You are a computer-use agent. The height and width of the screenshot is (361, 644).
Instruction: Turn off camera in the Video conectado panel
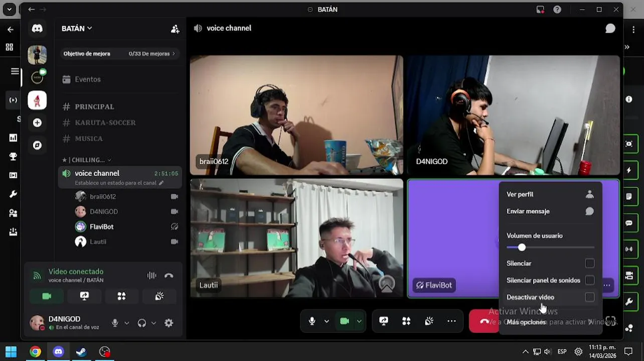pyautogui.click(x=47, y=296)
